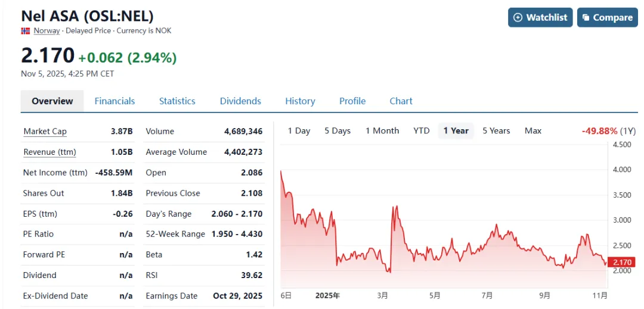Click the Average Volume label
644x309 pixels.
[176, 152]
